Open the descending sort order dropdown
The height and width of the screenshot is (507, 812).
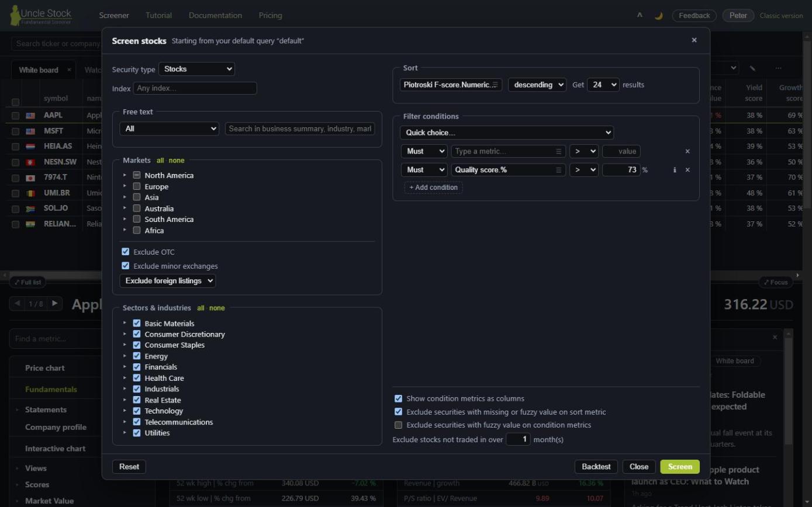click(x=537, y=85)
